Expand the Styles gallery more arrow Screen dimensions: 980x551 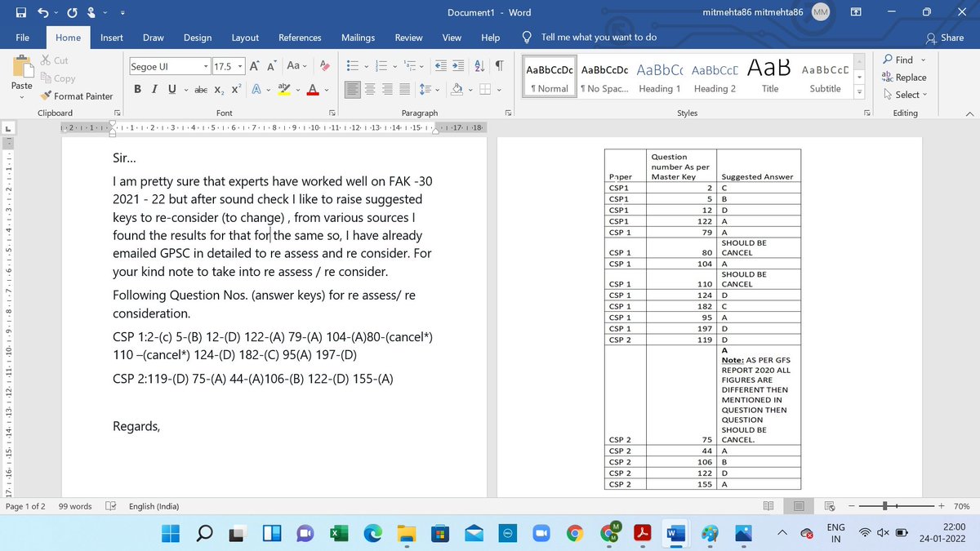click(x=857, y=92)
